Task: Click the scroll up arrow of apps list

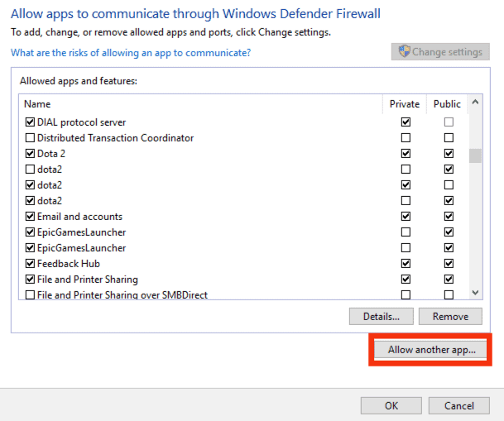Action: [x=475, y=102]
